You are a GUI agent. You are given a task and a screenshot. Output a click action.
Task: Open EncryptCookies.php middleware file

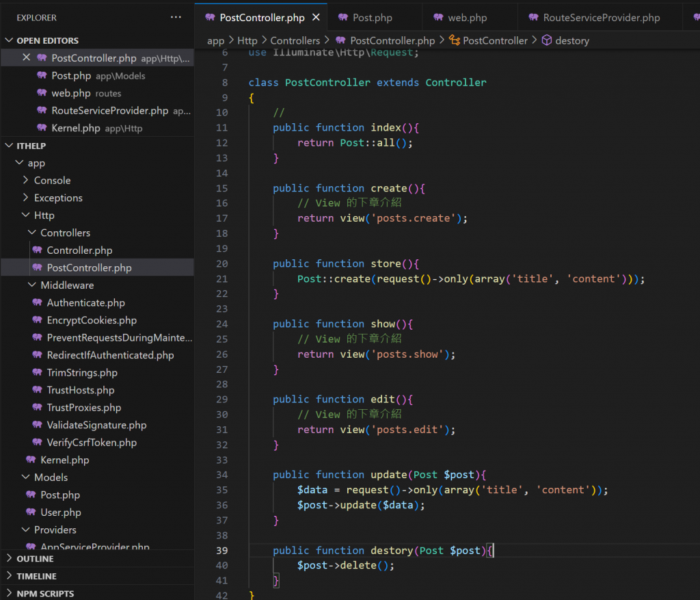click(x=97, y=320)
